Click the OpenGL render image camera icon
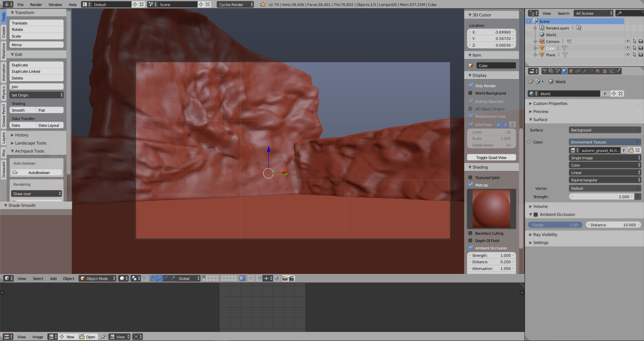This screenshot has height=341, width=644. coord(285,278)
